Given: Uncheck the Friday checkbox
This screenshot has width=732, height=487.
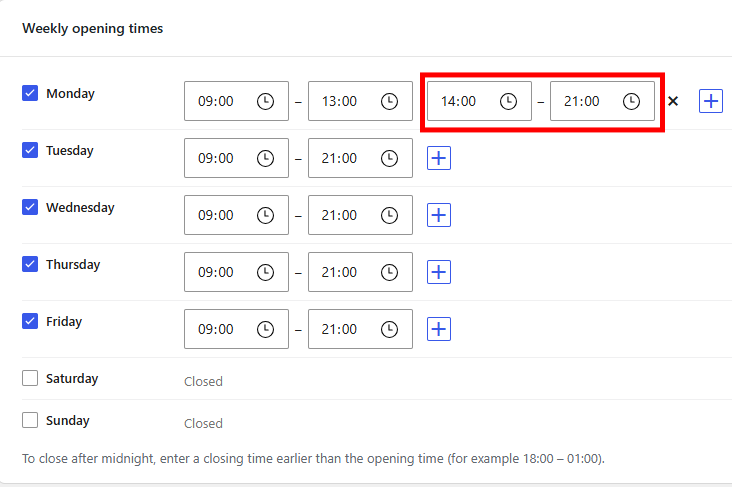Looking at the screenshot, I should pyautogui.click(x=30, y=321).
